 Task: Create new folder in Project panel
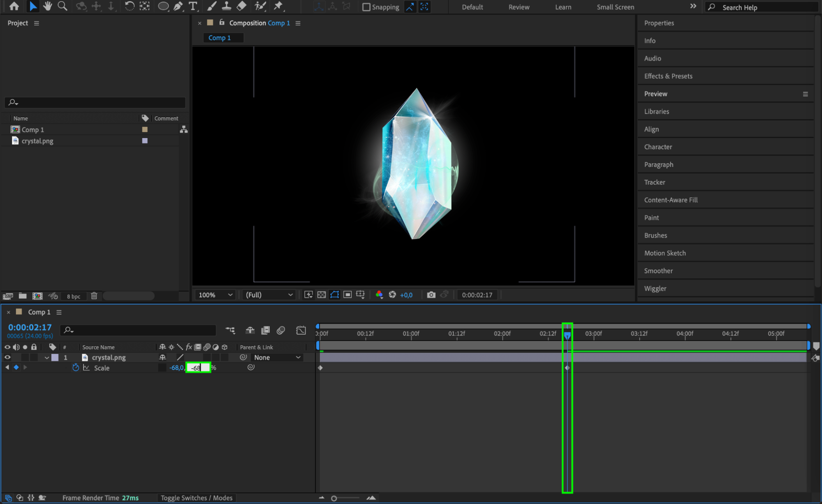click(x=23, y=296)
